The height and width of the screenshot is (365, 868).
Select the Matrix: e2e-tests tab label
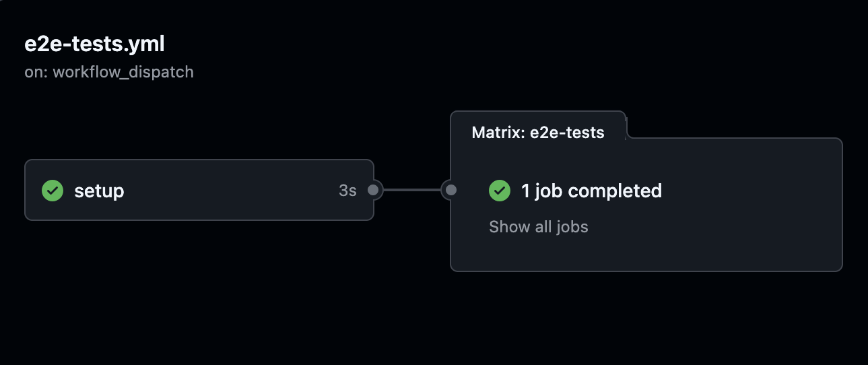[x=537, y=133]
